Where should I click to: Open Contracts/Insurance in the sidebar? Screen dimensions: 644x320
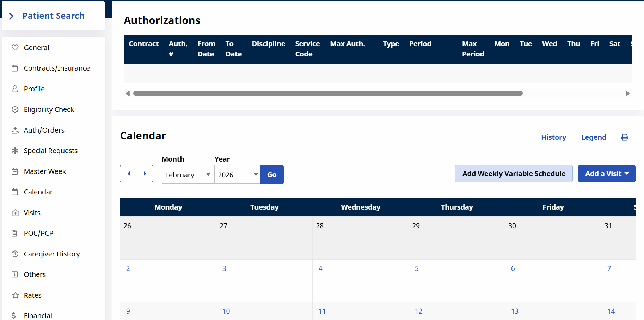pos(56,68)
